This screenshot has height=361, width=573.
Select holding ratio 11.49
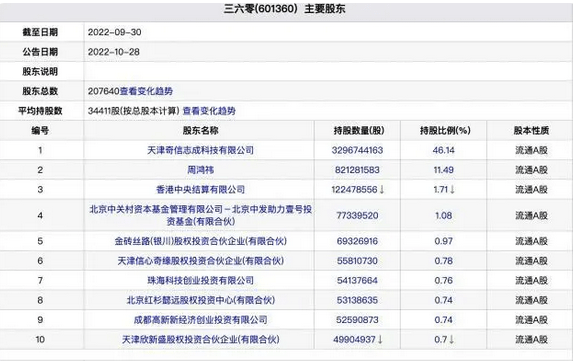443,170
